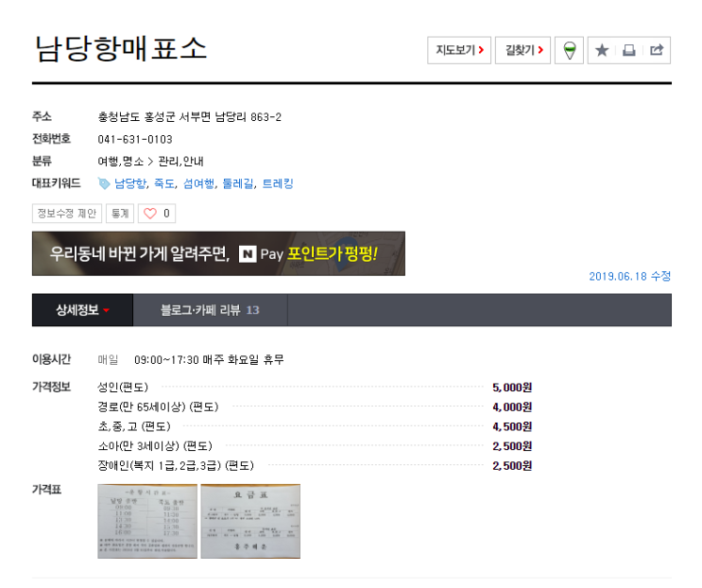Open keyword link 트레킹
The image size is (702, 588).
click(278, 183)
